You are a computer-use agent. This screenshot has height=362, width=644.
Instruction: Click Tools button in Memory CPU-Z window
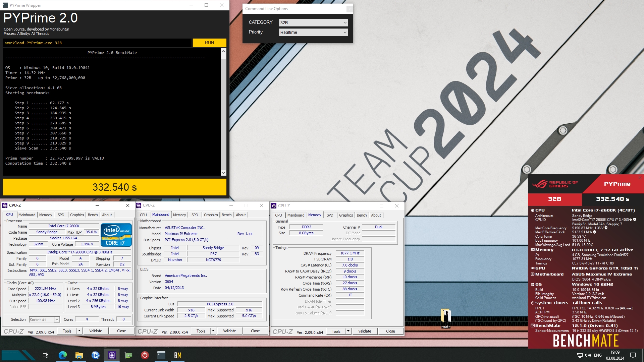tap(336, 331)
